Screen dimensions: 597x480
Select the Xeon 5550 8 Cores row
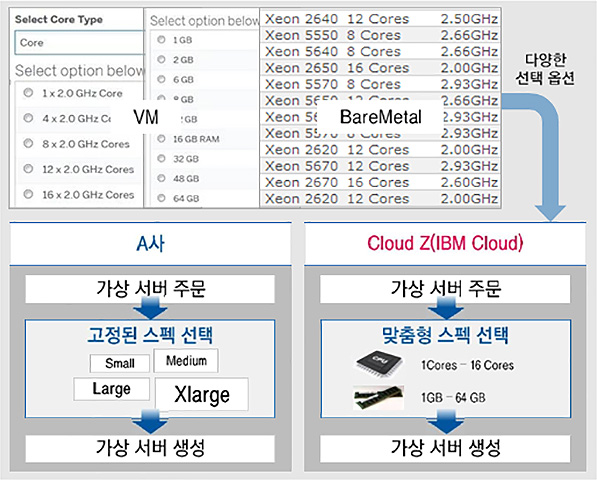(x=380, y=35)
